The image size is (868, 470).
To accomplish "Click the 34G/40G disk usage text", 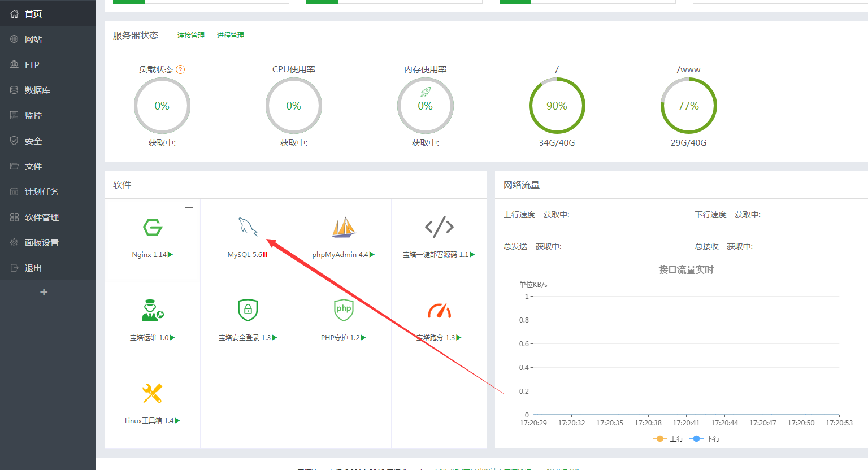I will point(557,143).
